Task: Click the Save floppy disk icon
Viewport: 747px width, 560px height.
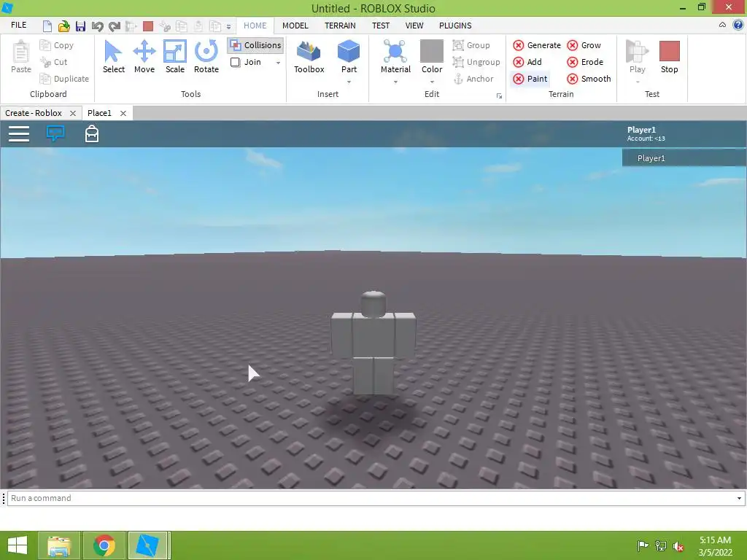Action: 80,26
